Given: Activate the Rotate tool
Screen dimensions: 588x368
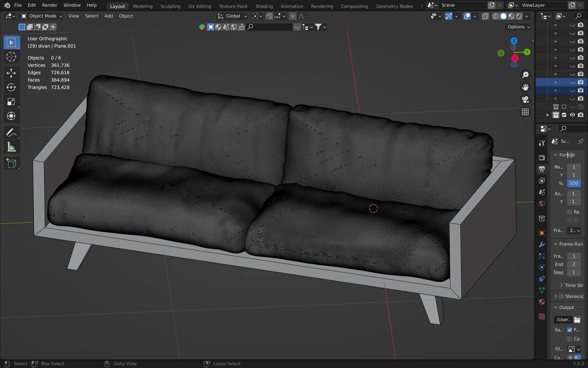Looking at the screenshot, I should 11,87.
